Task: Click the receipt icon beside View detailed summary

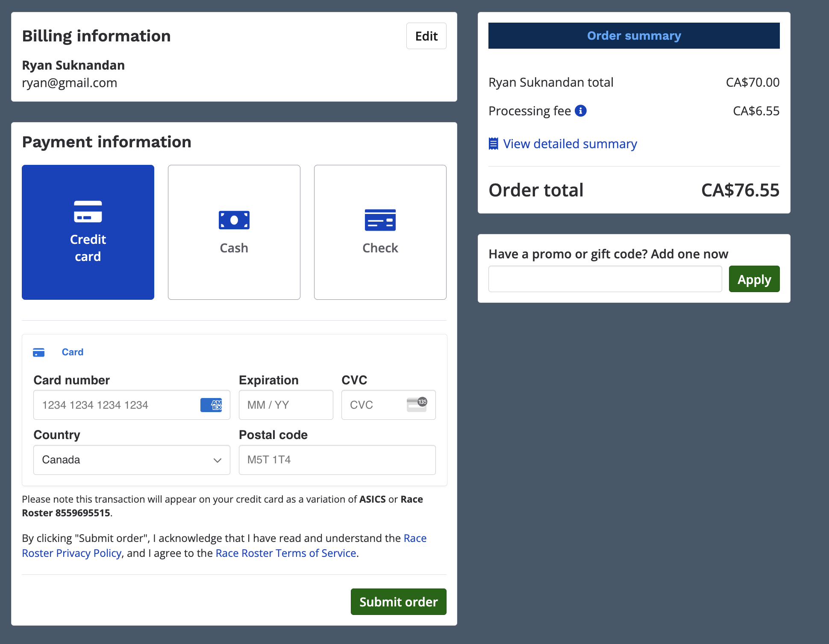Action: click(x=494, y=144)
